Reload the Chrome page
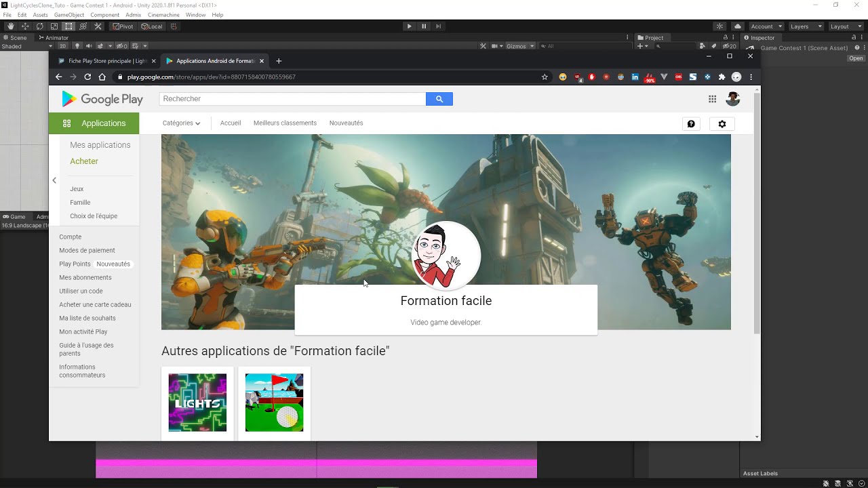 pyautogui.click(x=87, y=77)
